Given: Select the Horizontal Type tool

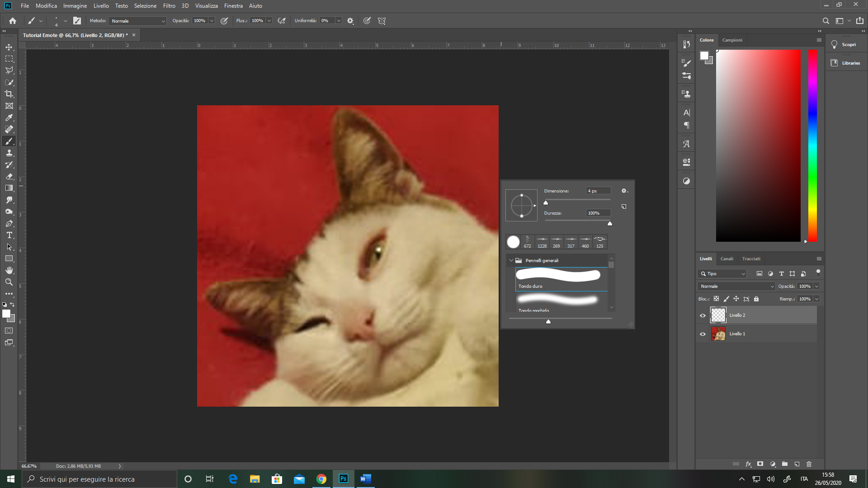Looking at the screenshot, I should point(9,235).
